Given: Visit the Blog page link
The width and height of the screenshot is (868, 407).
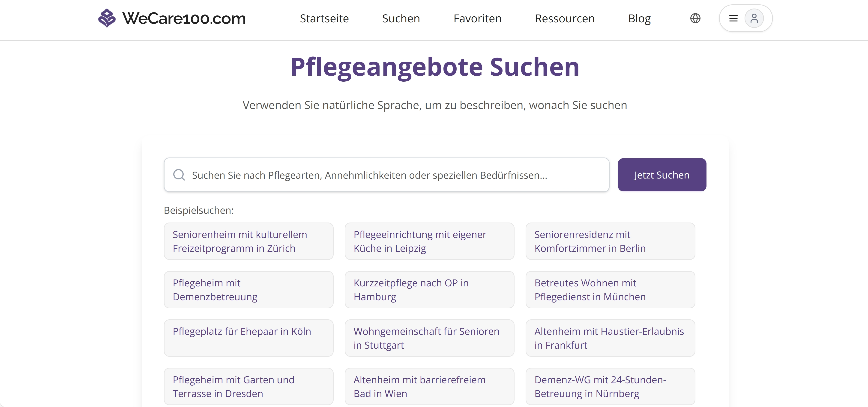Looking at the screenshot, I should [639, 18].
